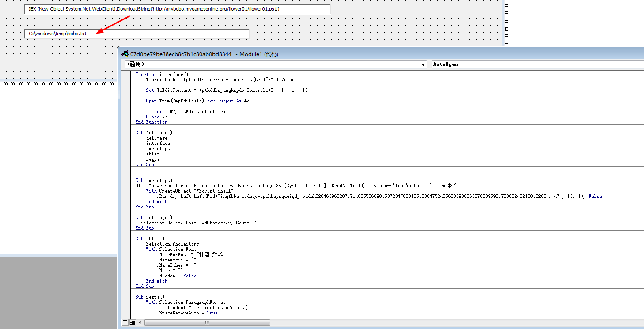Click the With CreateObject("WScript.Shell") line
Screen dimensions: 644x329
(191, 191)
